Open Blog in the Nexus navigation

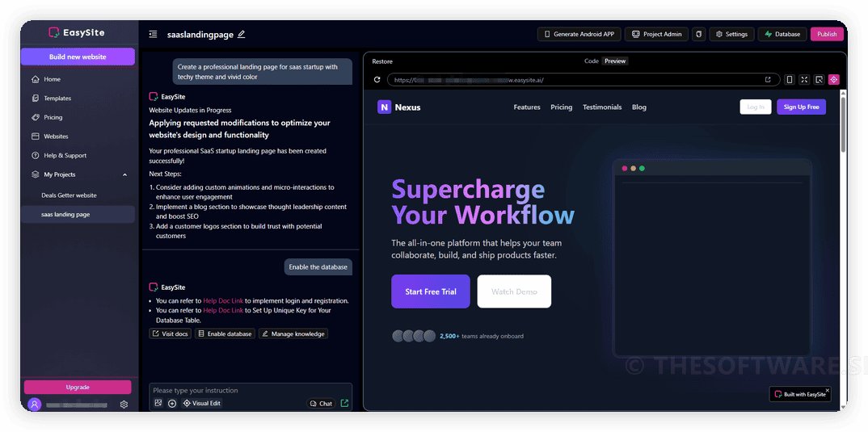(638, 107)
